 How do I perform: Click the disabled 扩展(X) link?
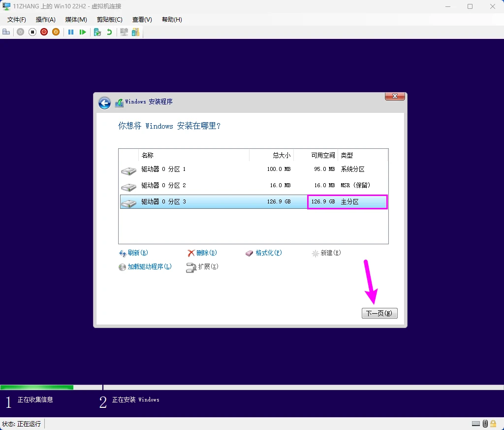pos(202,266)
